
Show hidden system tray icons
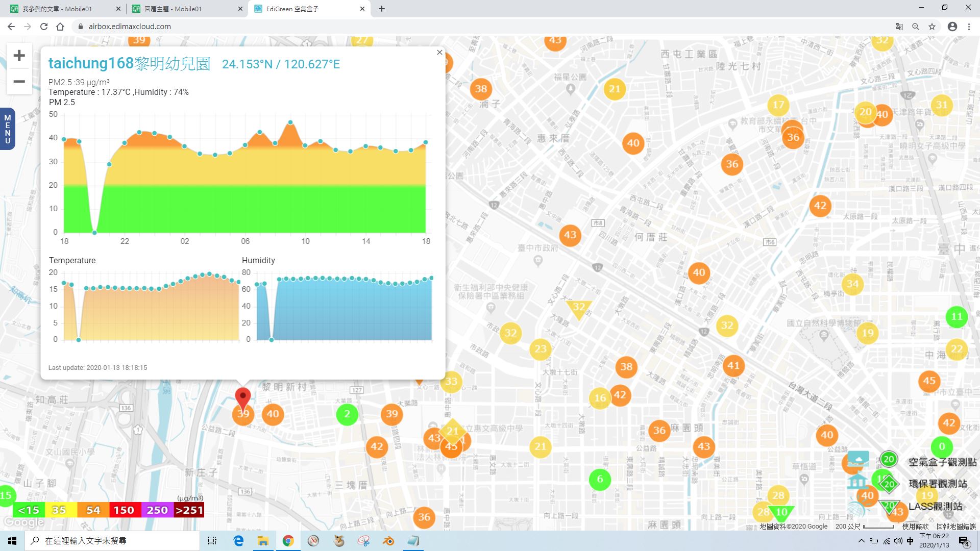click(862, 541)
